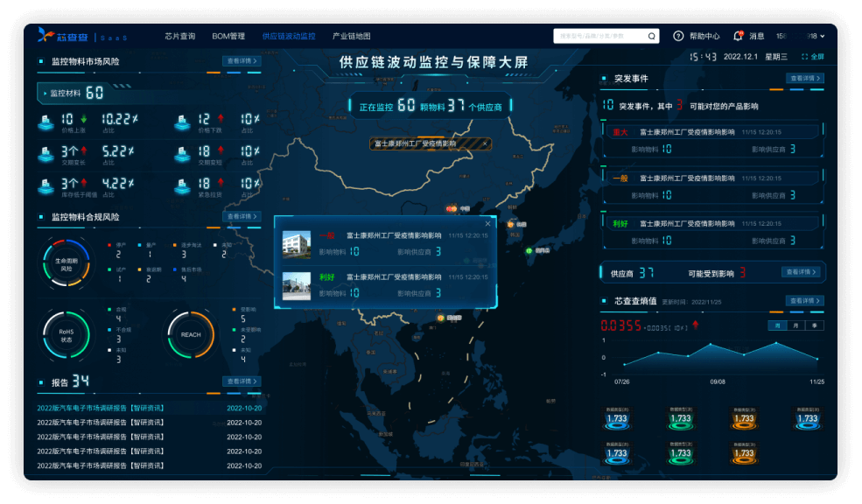Open the user account dropdown arrow
Viewport: 862px width, 504px height.
(x=823, y=37)
